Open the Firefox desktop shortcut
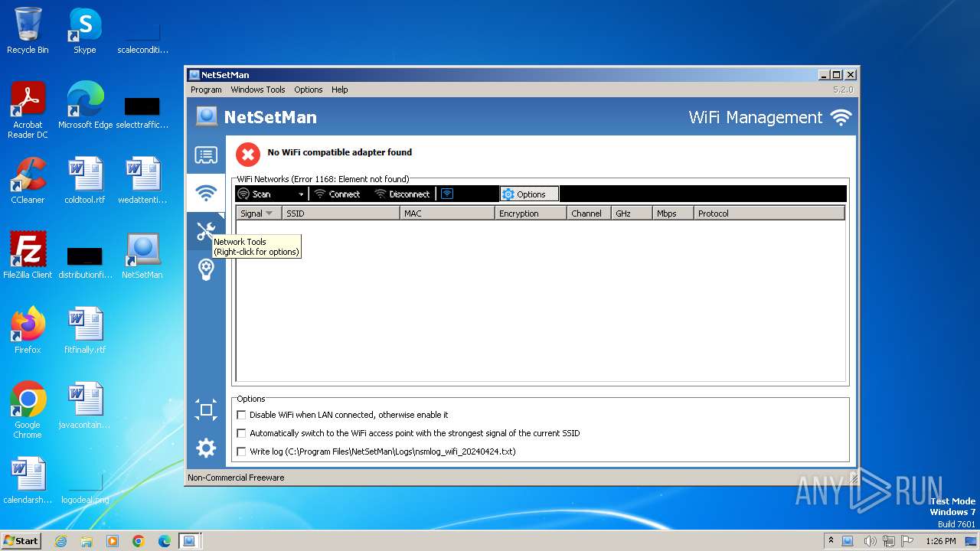980x551 pixels. [28, 331]
